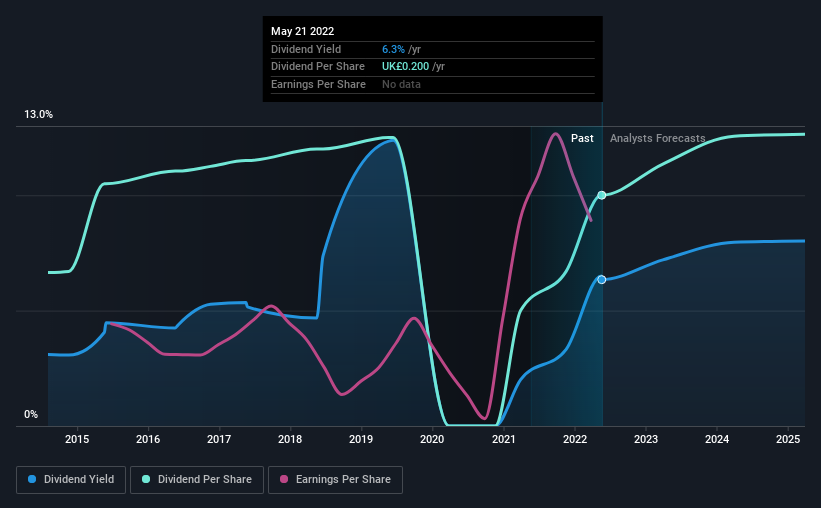Select the Past region label
The width and height of the screenshot is (821, 508).
click(x=582, y=138)
